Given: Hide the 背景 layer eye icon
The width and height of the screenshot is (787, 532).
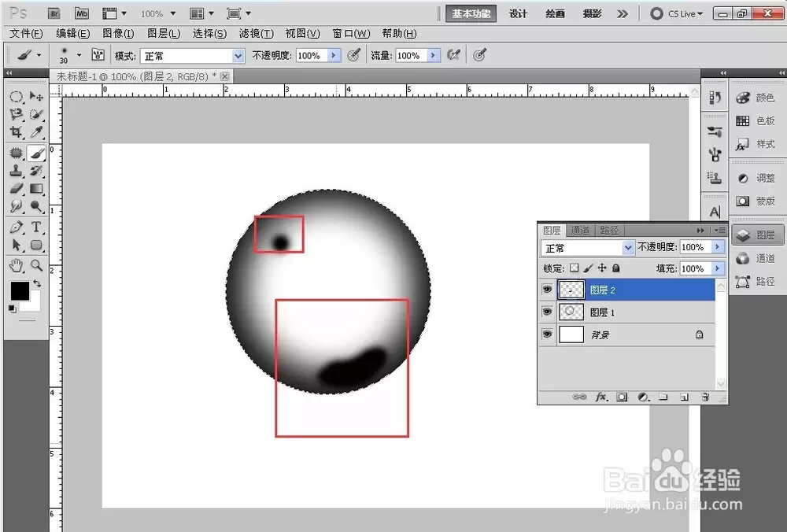Looking at the screenshot, I should [547, 334].
